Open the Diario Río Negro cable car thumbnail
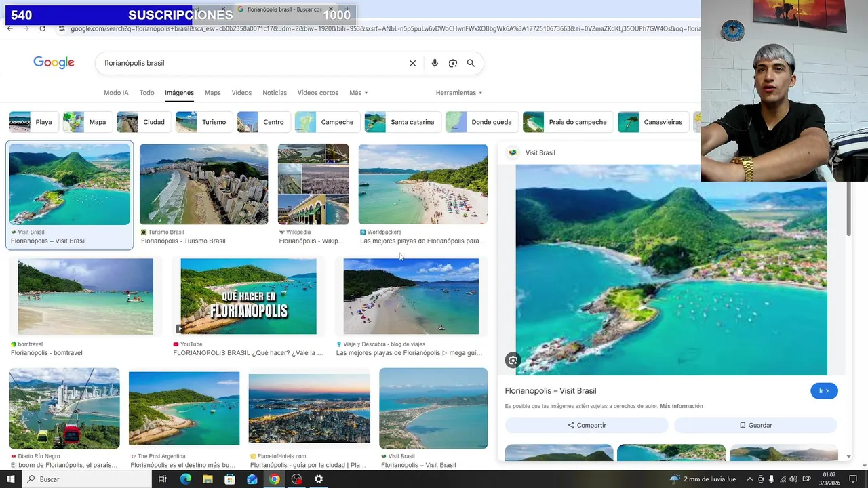The width and height of the screenshot is (868, 488). 64,408
